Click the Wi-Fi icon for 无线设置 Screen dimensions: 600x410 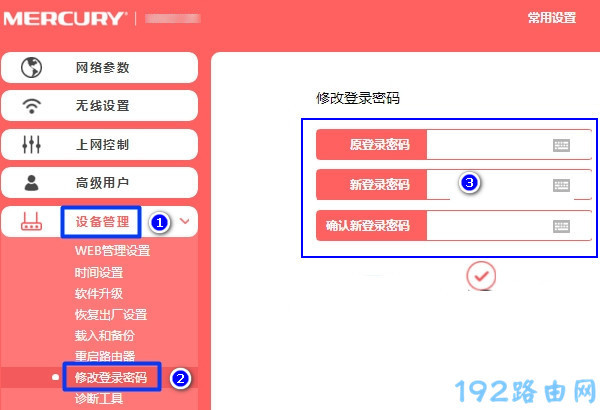(x=31, y=106)
